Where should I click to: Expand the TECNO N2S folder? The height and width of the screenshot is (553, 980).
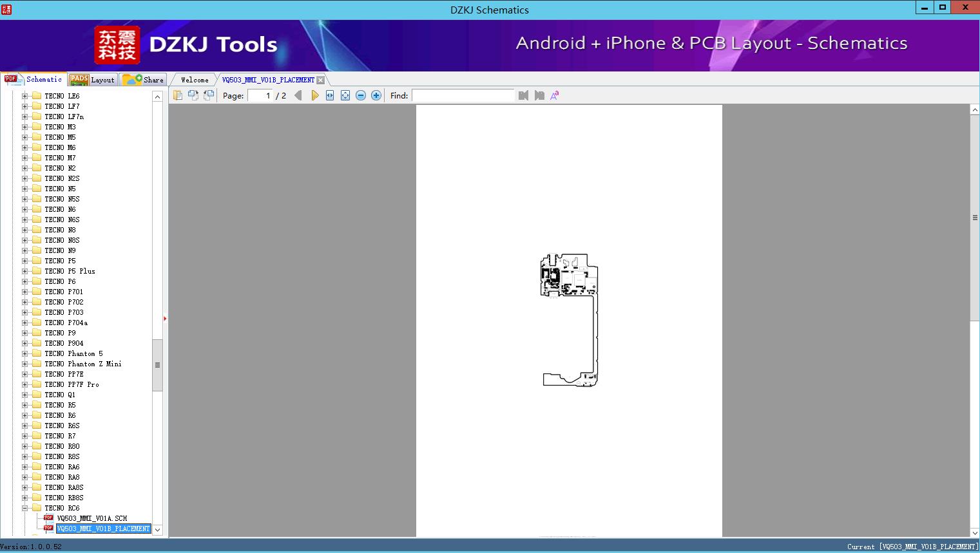[x=24, y=178]
